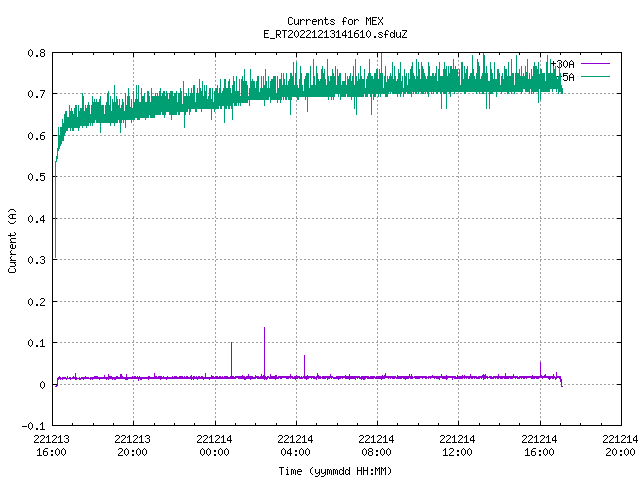Click the filename 'E_RT20221213141610.sfduZ' subtitle
The image size is (640, 480).
(335, 34)
